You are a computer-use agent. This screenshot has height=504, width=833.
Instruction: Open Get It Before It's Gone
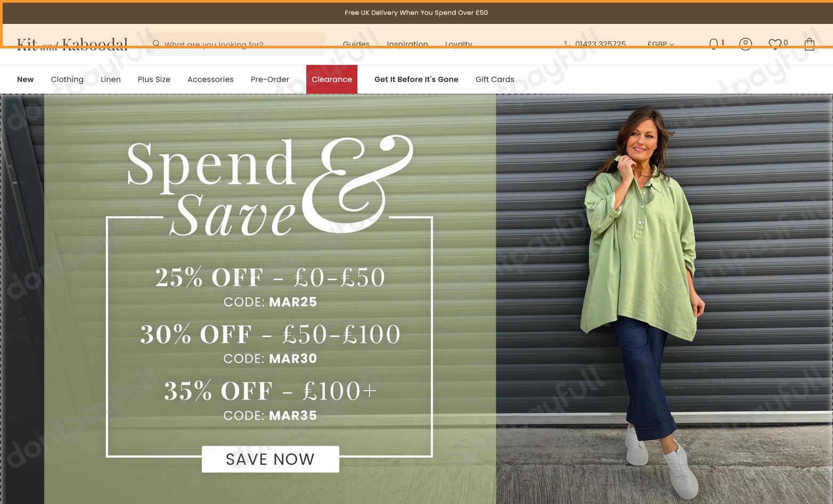point(416,79)
